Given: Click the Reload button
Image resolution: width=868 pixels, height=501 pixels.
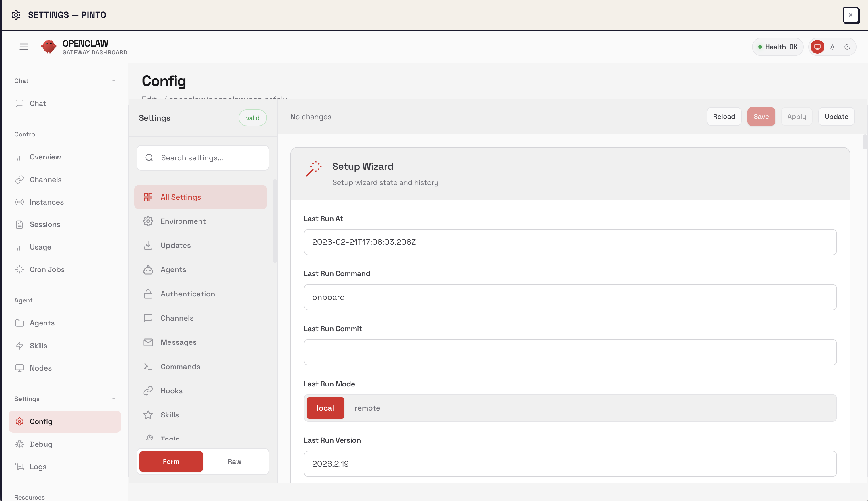Looking at the screenshot, I should coord(724,117).
